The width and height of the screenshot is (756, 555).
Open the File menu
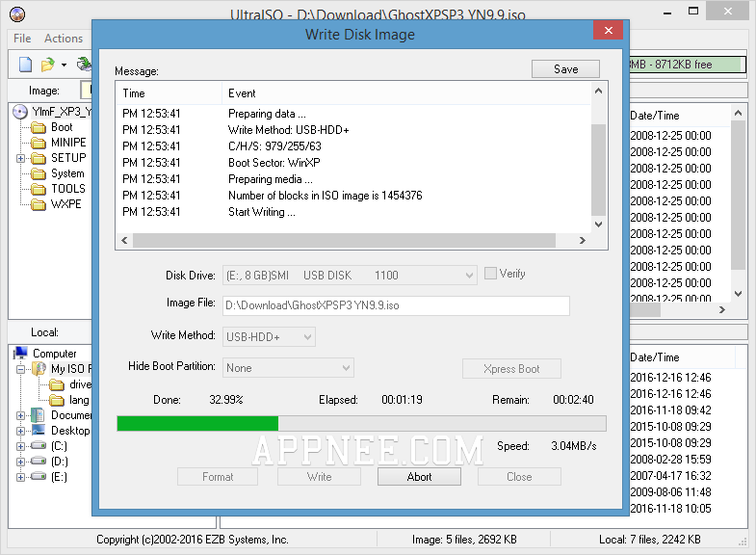tap(22, 39)
